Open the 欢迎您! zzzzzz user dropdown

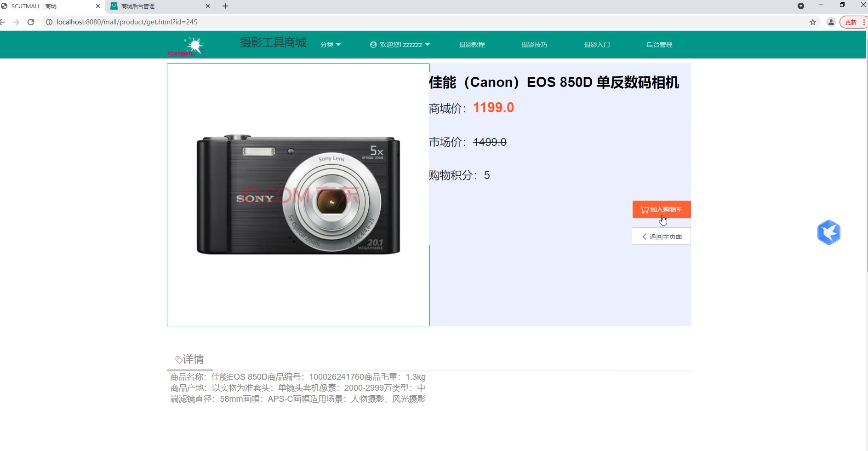(x=400, y=45)
